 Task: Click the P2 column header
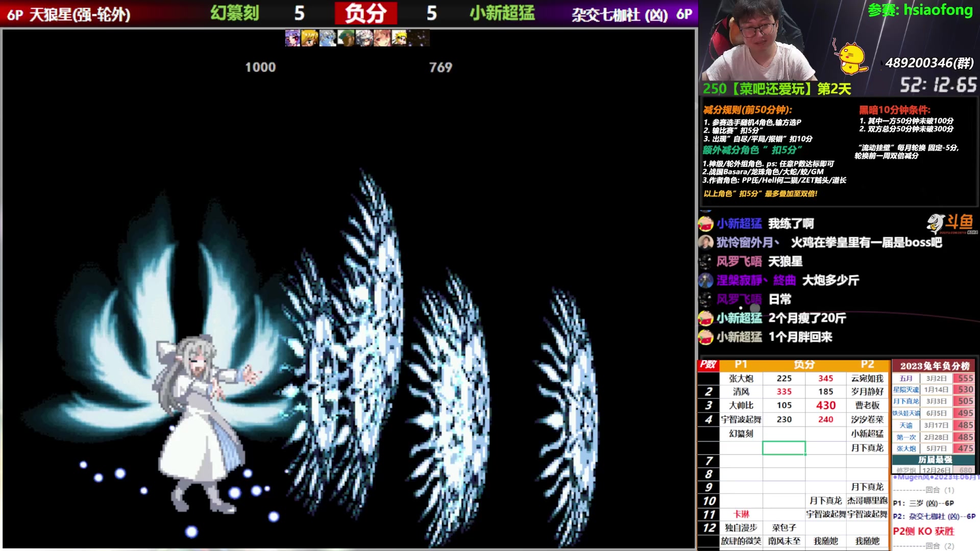tap(867, 364)
